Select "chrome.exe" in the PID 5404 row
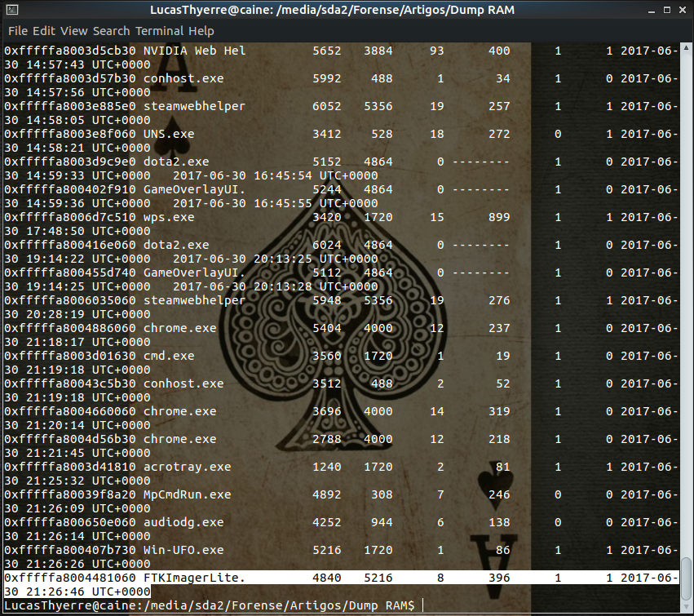694x616 pixels. [179, 328]
